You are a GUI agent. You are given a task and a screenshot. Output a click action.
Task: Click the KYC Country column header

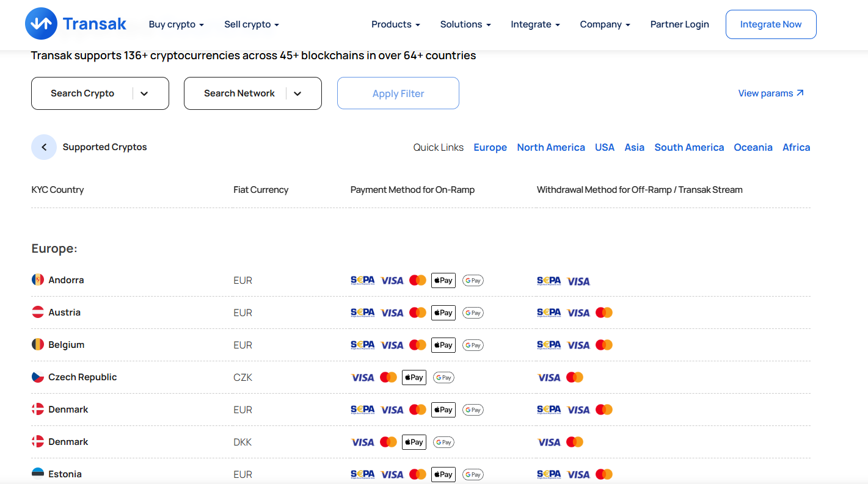coord(57,190)
